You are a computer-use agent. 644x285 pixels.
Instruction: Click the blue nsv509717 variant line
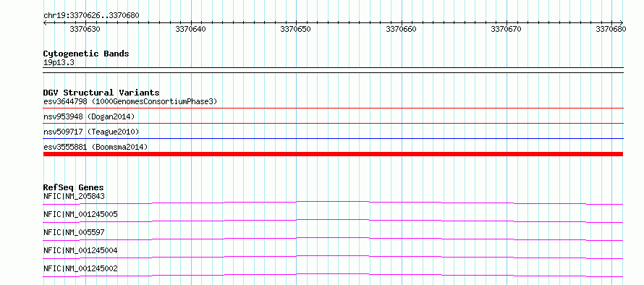pyautogui.click(x=333, y=139)
